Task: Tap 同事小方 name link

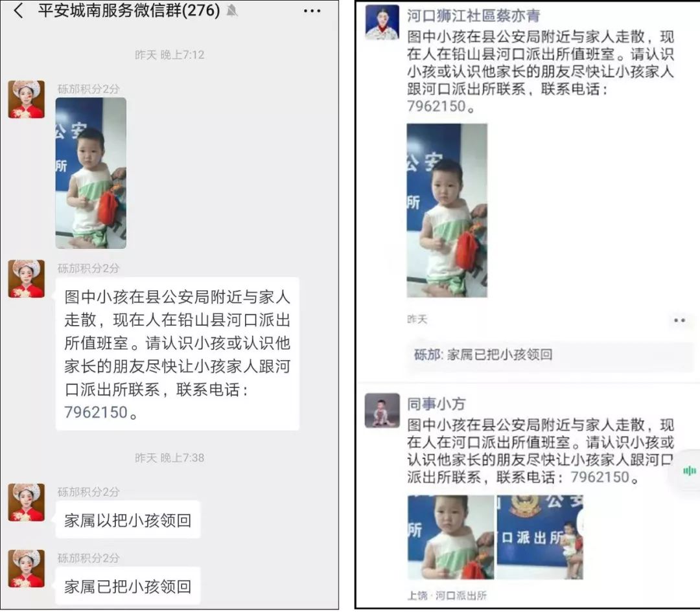Action: (x=436, y=403)
